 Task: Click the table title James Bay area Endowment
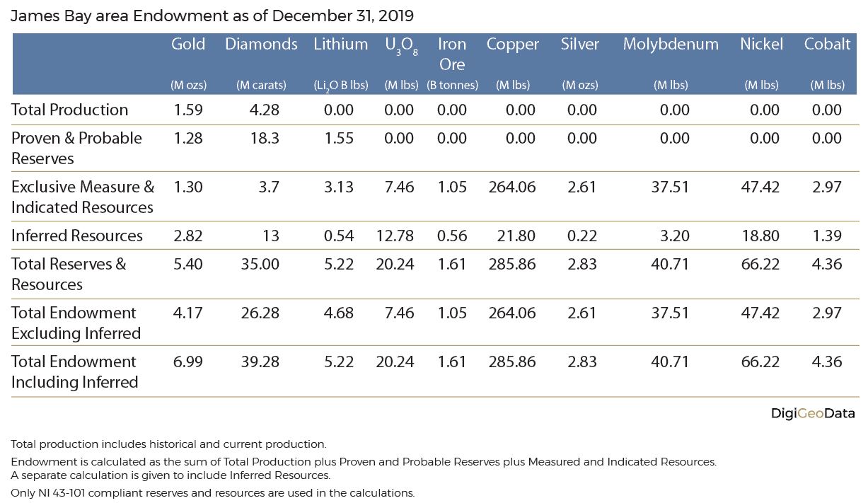coord(213,16)
